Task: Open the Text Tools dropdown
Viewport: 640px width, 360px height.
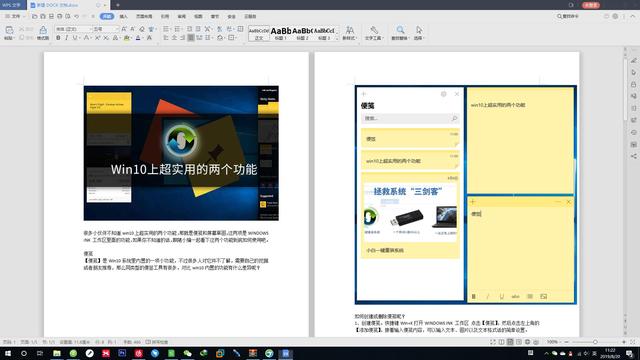Action: click(373, 33)
